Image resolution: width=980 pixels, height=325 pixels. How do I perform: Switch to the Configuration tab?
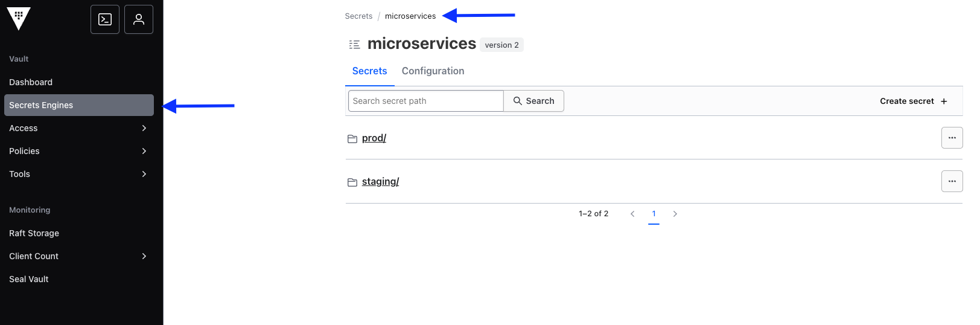point(433,71)
